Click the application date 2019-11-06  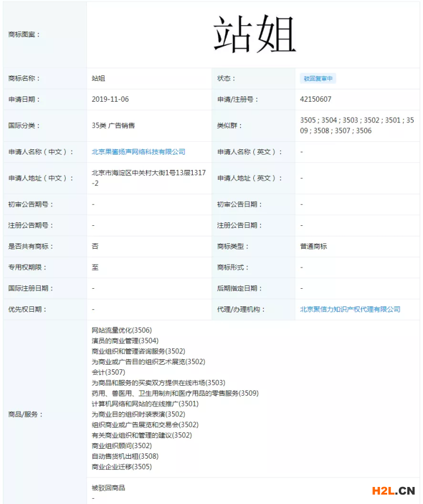[110, 99]
